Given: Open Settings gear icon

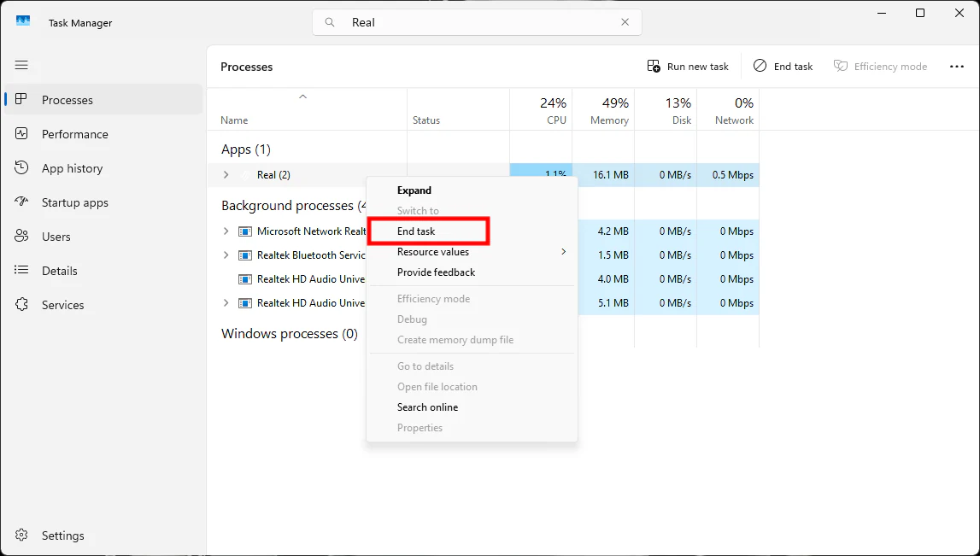Looking at the screenshot, I should click(21, 536).
